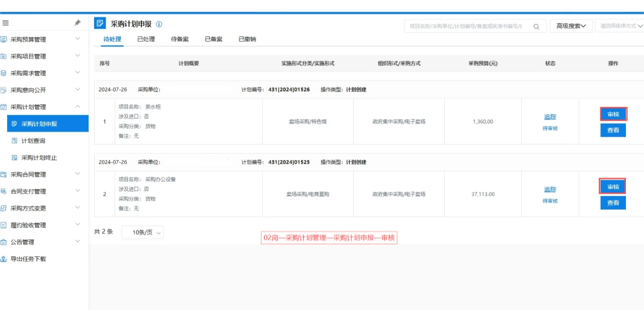Expand the 采购项目管理 menu chevron

(x=77, y=56)
